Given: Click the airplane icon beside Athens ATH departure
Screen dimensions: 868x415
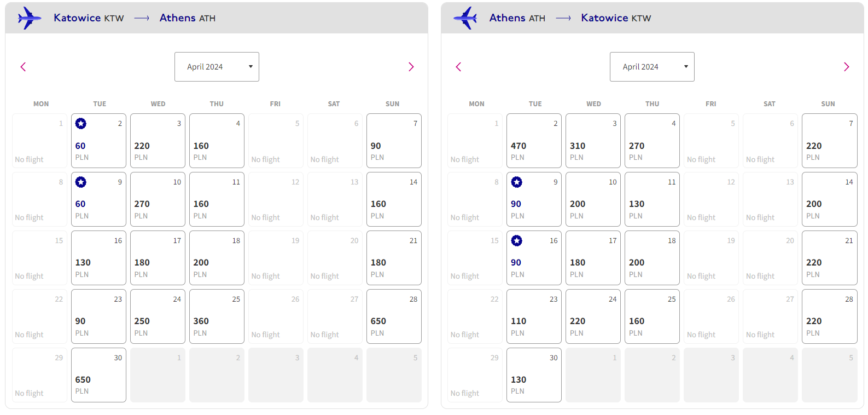Looking at the screenshot, I should [465, 18].
